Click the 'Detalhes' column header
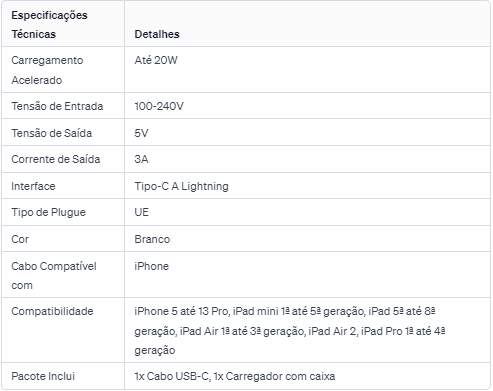Viewport: 493px width, 391px height. [x=157, y=34]
